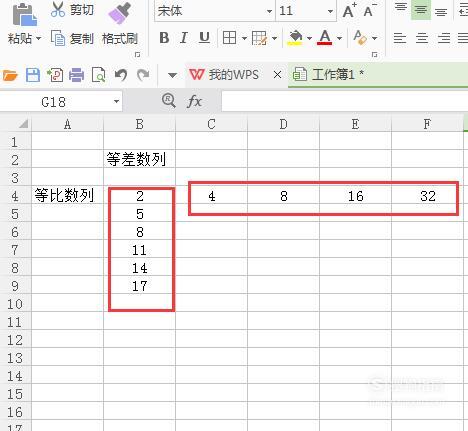Set vertical bottom alignment
Viewport: 468px width, 431px height.
[441, 12]
